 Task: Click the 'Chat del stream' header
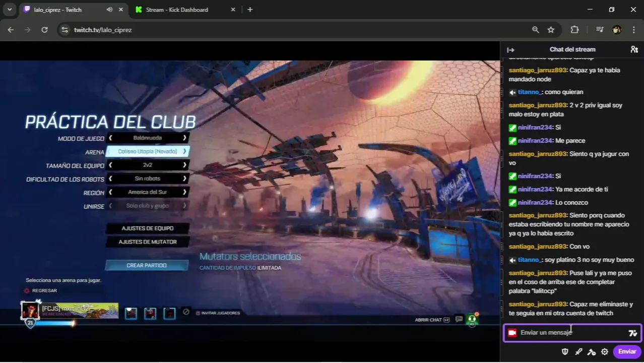tap(572, 49)
